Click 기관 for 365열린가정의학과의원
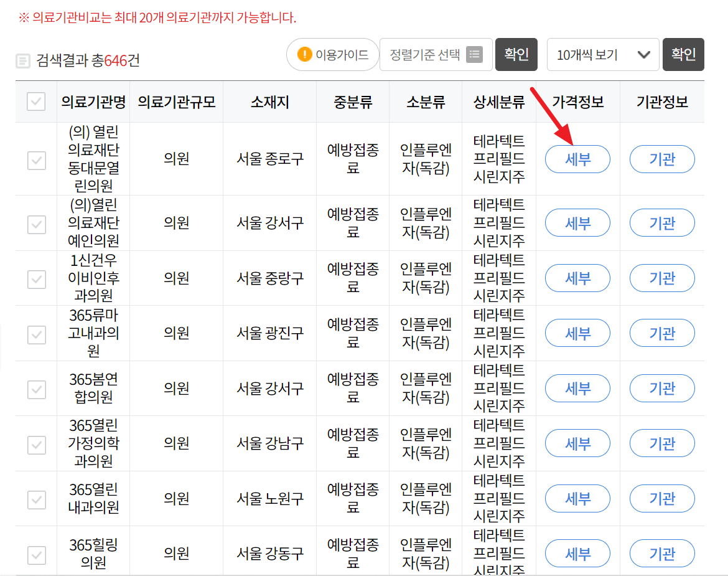This screenshot has height=576, width=728. click(661, 443)
